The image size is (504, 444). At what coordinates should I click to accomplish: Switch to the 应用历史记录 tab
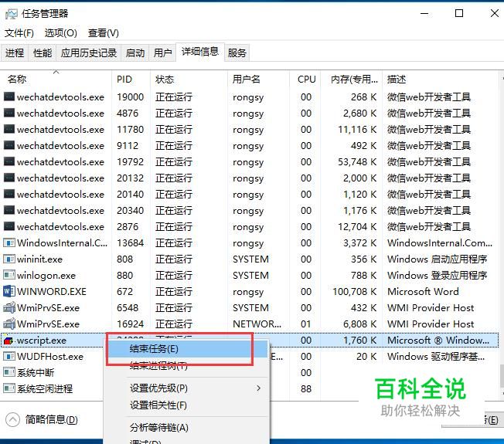tap(89, 53)
